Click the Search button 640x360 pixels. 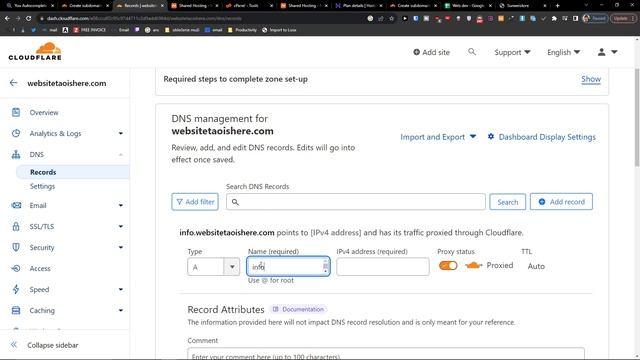pyautogui.click(x=507, y=202)
